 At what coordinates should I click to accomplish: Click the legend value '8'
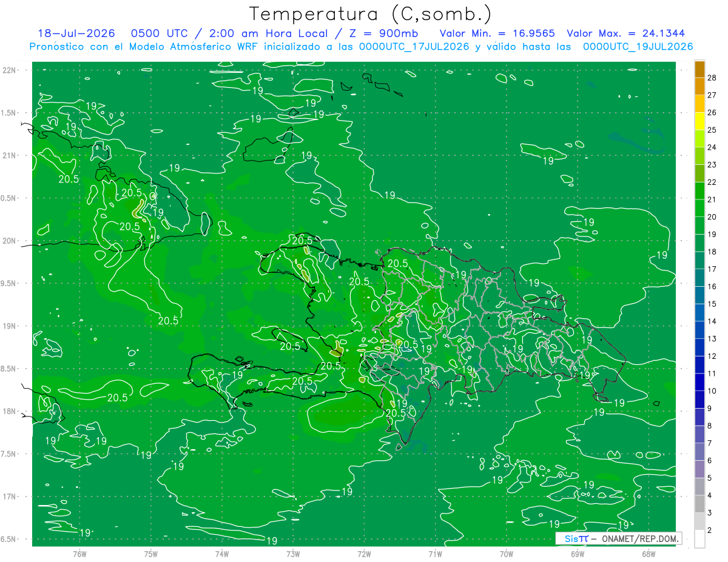710,426
